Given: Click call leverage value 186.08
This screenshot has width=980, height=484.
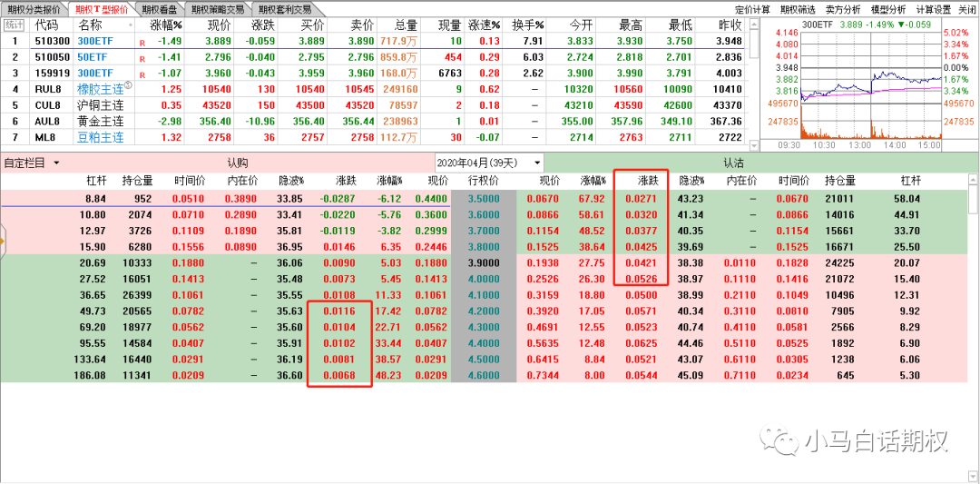Looking at the screenshot, I should [90, 376].
